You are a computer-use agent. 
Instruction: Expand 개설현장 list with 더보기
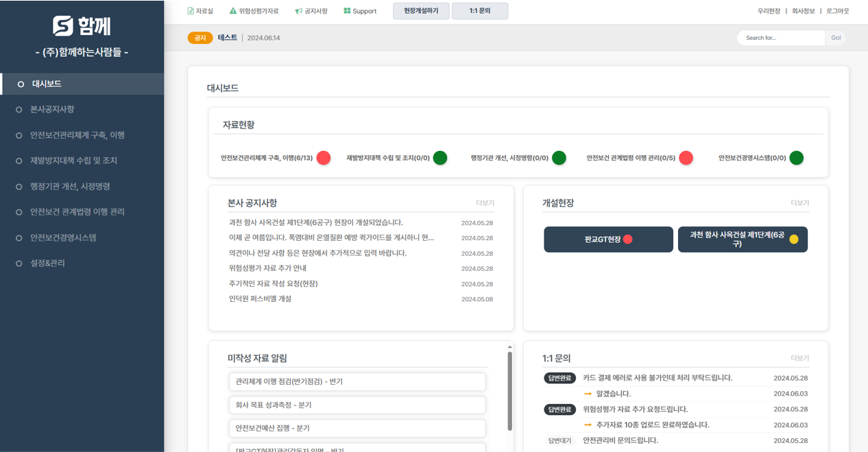(x=799, y=203)
